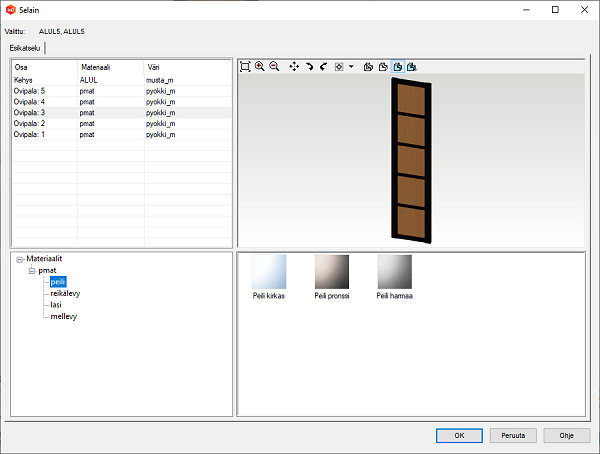Click the rotate counterclockwise arrow icon
Screen dimensions: 600x454
point(324,66)
